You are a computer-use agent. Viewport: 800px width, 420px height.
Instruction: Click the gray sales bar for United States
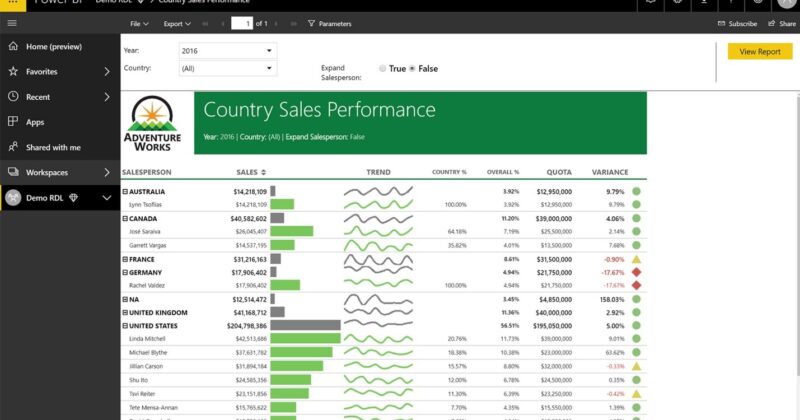point(305,325)
